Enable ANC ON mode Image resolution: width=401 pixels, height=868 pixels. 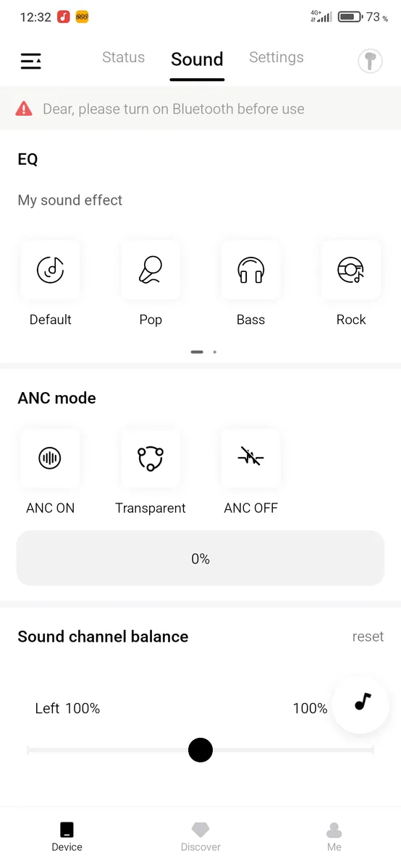pos(50,458)
